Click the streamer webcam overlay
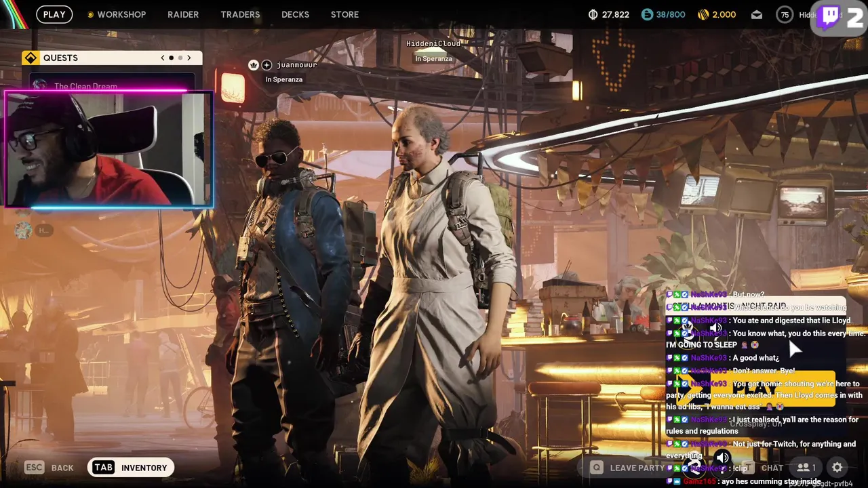Image resolution: width=868 pixels, height=488 pixels. coord(108,149)
